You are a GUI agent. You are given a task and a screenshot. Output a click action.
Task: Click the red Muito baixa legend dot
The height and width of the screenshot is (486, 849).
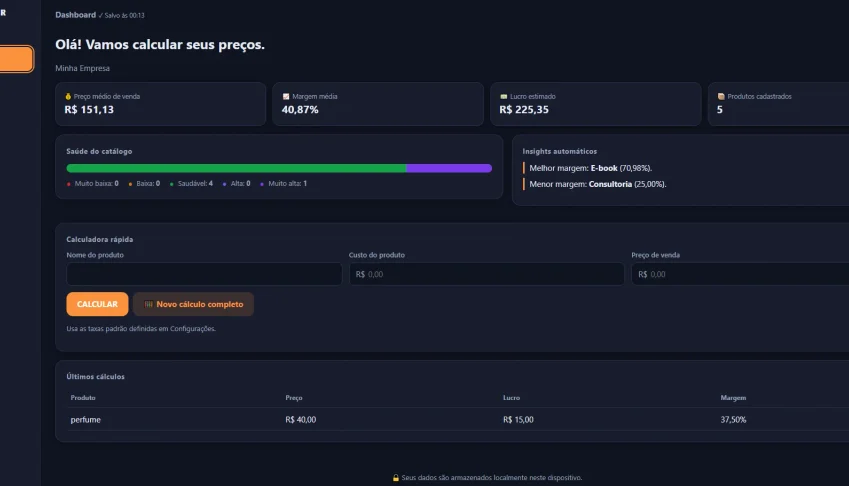tap(69, 184)
